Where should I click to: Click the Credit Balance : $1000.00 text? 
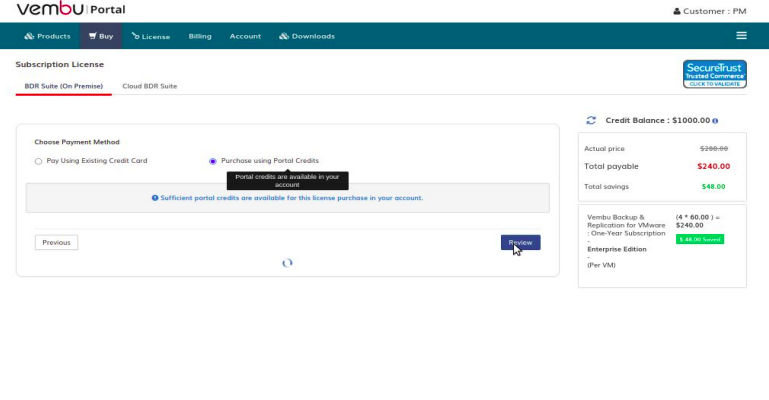(x=658, y=120)
